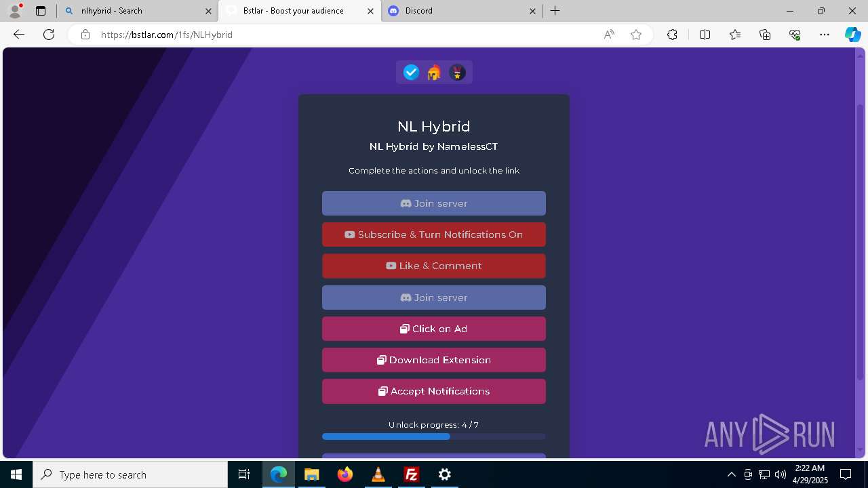
Task: Launch VLC media player from taskbar
Action: [x=378, y=474]
